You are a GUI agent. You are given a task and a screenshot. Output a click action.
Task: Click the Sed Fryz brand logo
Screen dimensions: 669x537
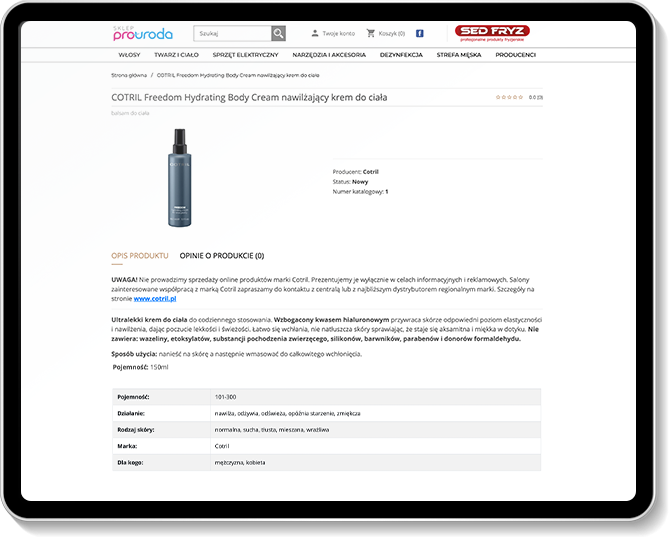click(x=492, y=33)
